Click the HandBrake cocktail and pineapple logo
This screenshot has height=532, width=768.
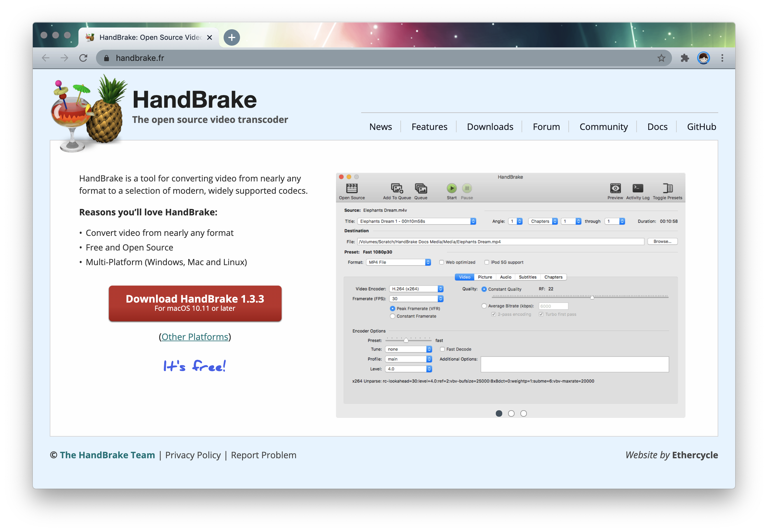click(89, 113)
